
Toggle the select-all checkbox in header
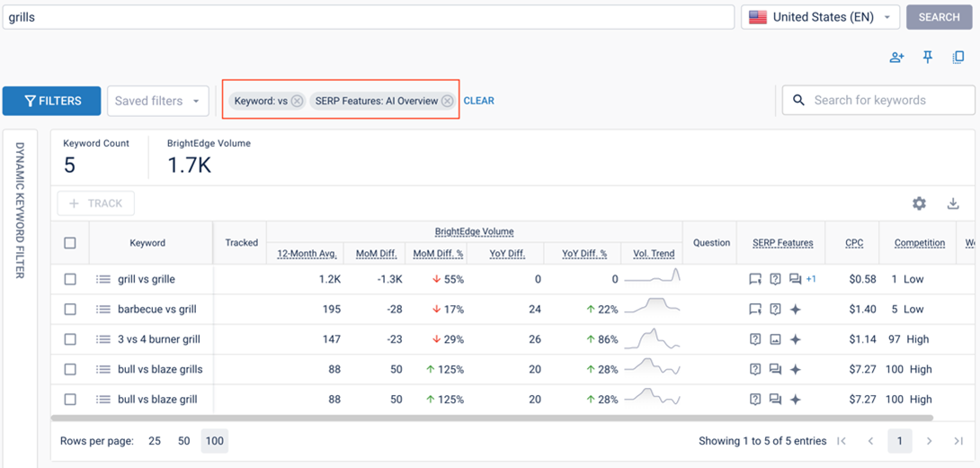pyautogui.click(x=70, y=243)
